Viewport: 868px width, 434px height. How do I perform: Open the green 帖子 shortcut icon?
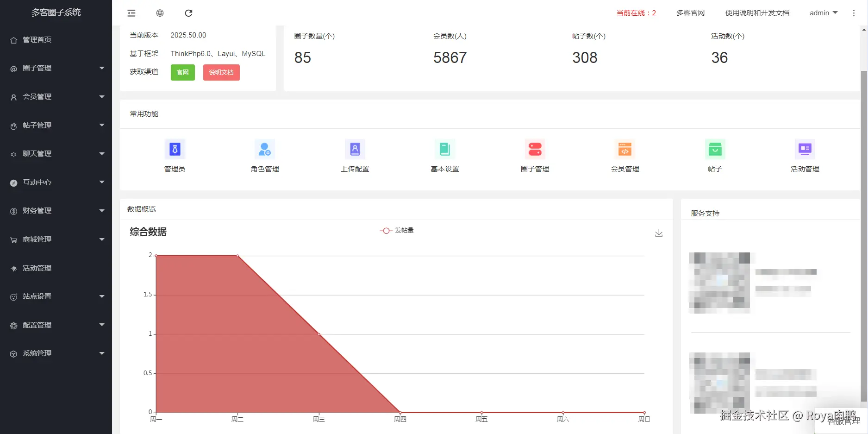[x=715, y=149]
